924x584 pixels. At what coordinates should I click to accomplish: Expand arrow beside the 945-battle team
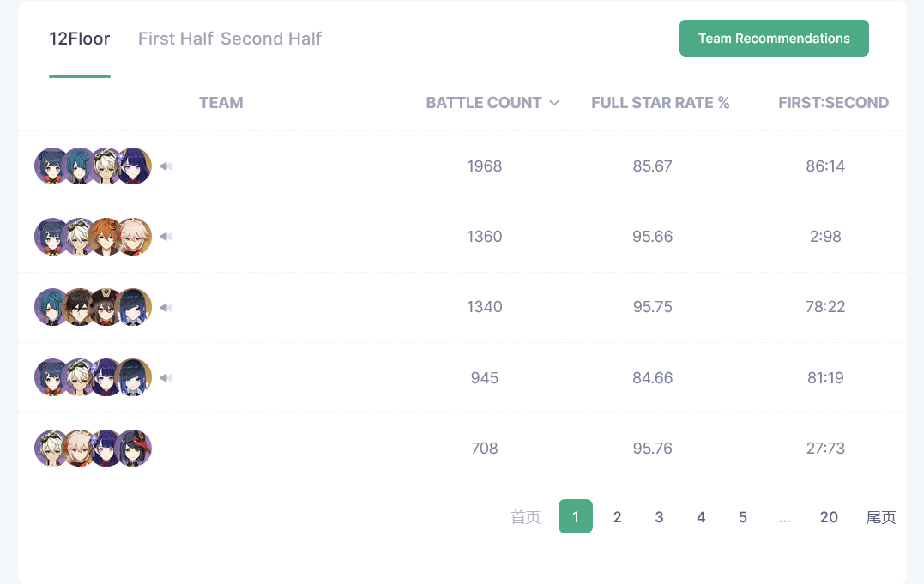click(x=166, y=377)
